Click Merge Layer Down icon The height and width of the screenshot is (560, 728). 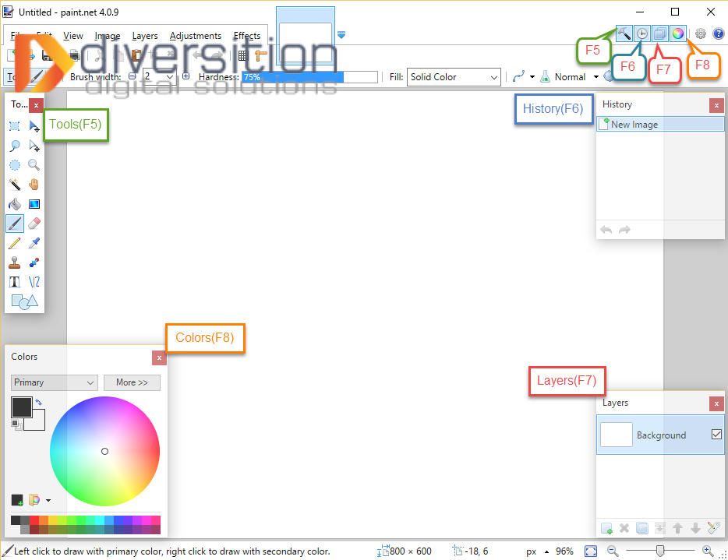coord(659,528)
